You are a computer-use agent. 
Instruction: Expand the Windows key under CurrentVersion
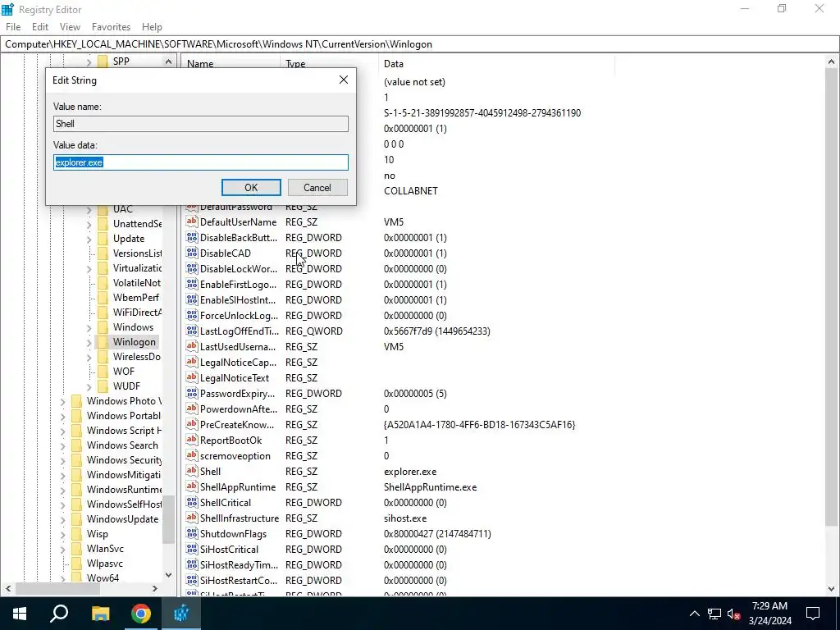tap(89, 327)
